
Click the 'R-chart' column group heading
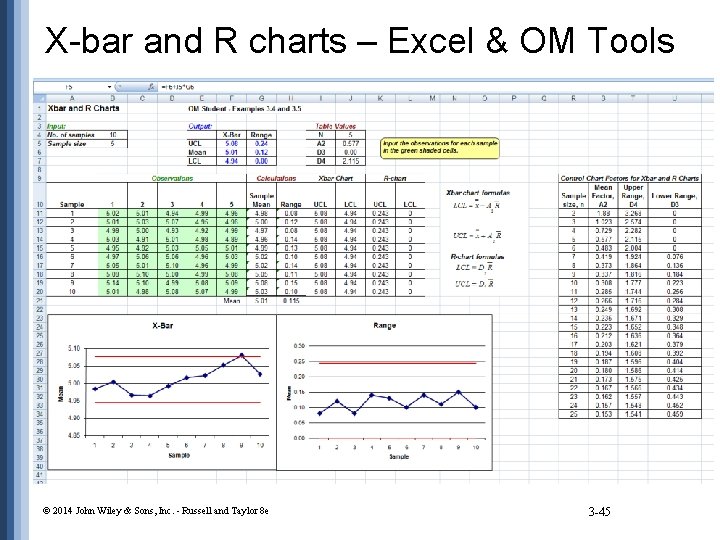[395, 179]
